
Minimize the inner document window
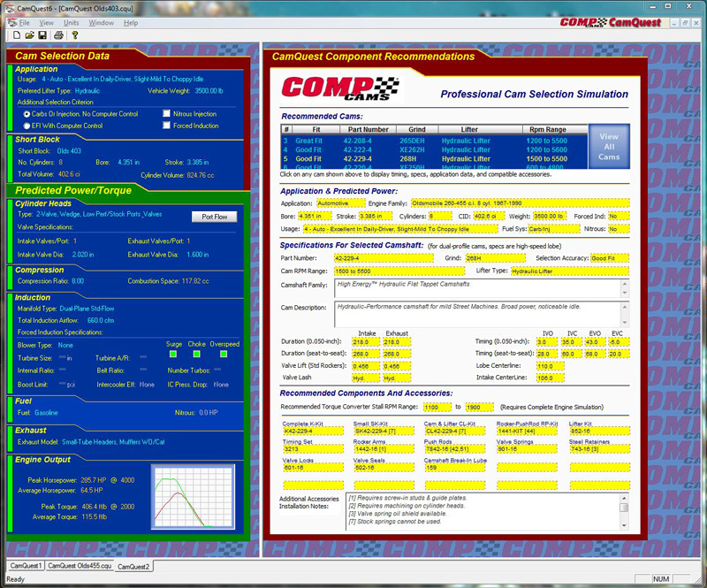click(674, 23)
